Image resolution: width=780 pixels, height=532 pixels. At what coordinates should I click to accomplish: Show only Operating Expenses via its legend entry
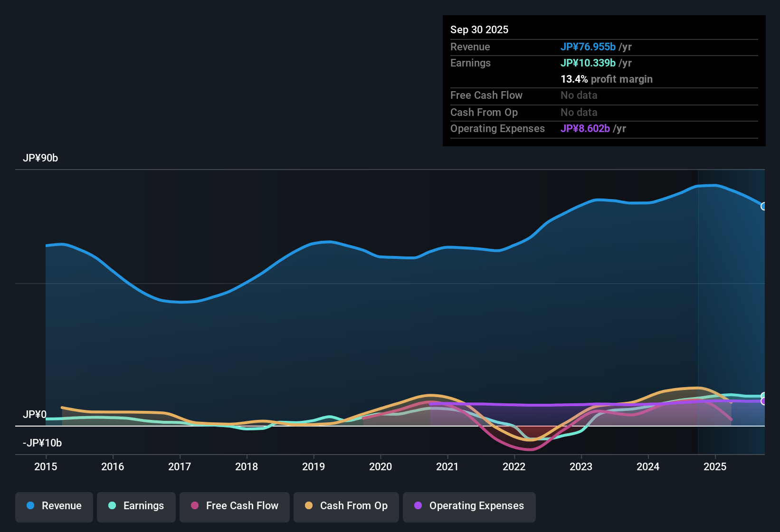pyautogui.click(x=469, y=506)
